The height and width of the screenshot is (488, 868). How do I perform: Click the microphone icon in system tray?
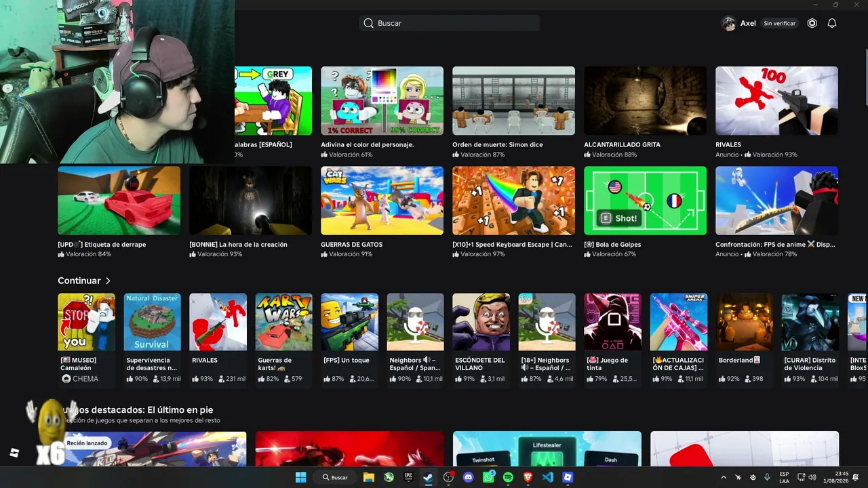coord(767,477)
